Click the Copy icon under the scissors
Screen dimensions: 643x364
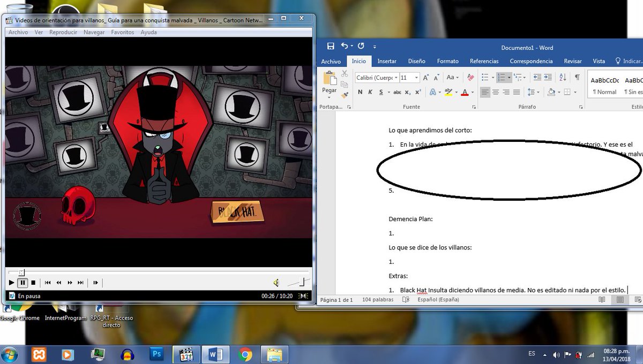[x=345, y=84]
